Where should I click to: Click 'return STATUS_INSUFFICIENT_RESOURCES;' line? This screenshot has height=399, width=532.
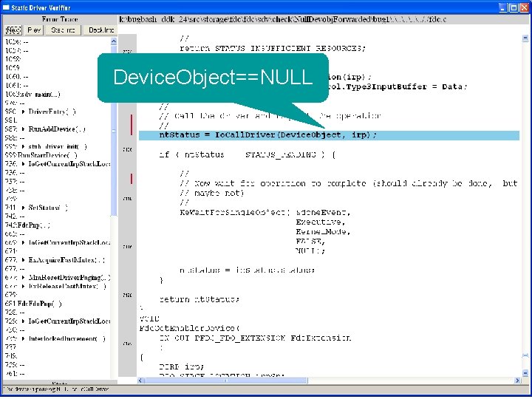pyautogui.click(x=273, y=49)
